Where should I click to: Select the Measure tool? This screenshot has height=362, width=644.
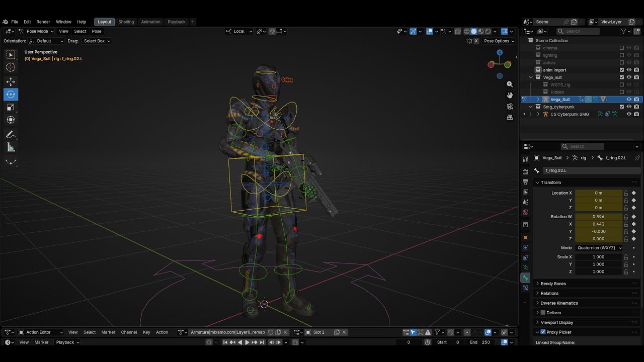11,147
